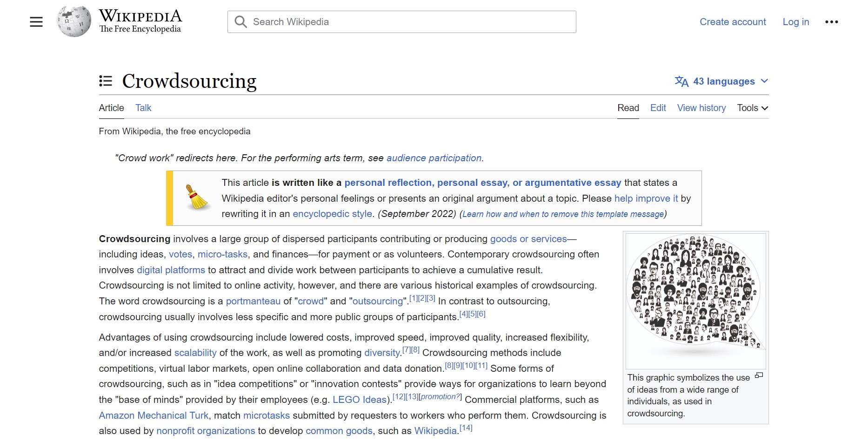This screenshot has width=868, height=441.
Task: Follow the votes link
Action: [x=180, y=254]
